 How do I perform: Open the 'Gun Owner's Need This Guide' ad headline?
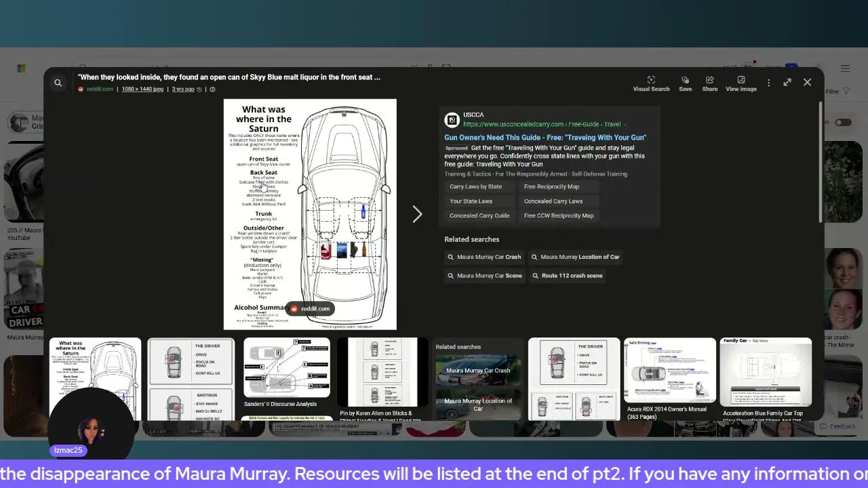[x=545, y=138]
